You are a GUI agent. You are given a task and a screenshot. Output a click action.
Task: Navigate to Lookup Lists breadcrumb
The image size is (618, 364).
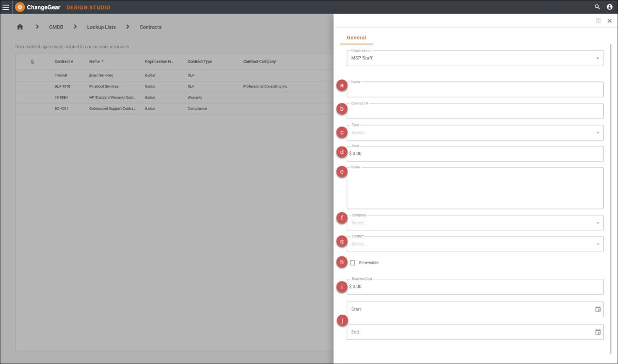click(101, 27)
